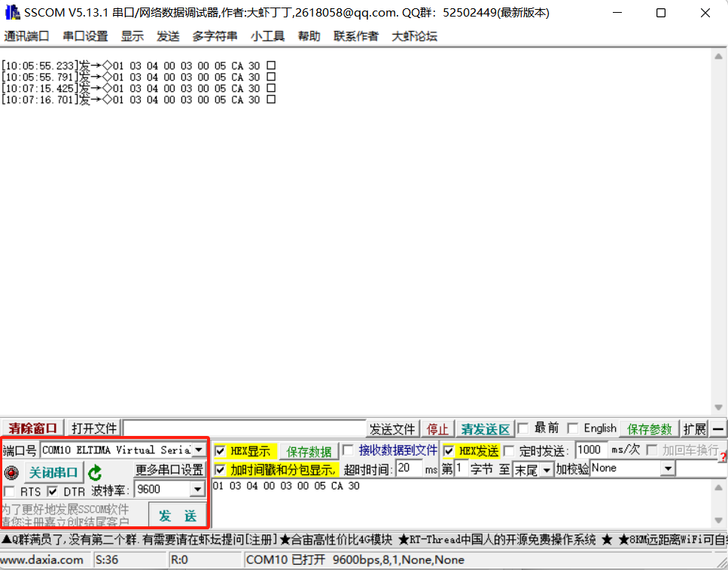728x570 pixels.
Task: Click the 更多串口设置 button
Action: [x=169, y=470]
